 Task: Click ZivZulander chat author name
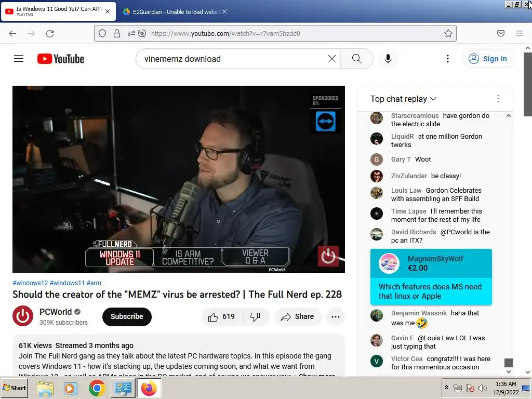tap(409, 176)
